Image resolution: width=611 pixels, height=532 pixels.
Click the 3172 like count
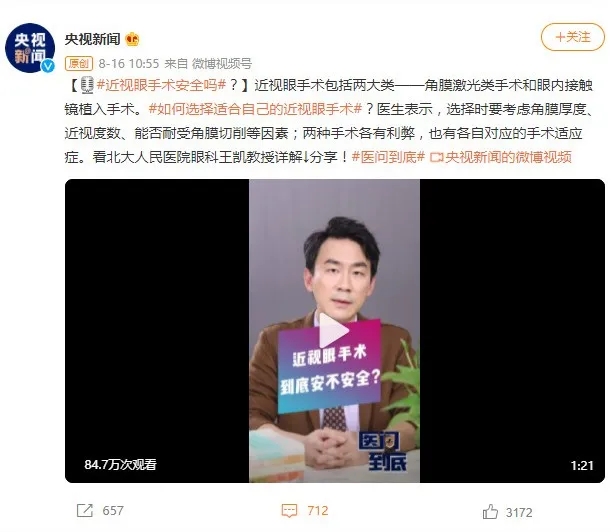point(519,512)
